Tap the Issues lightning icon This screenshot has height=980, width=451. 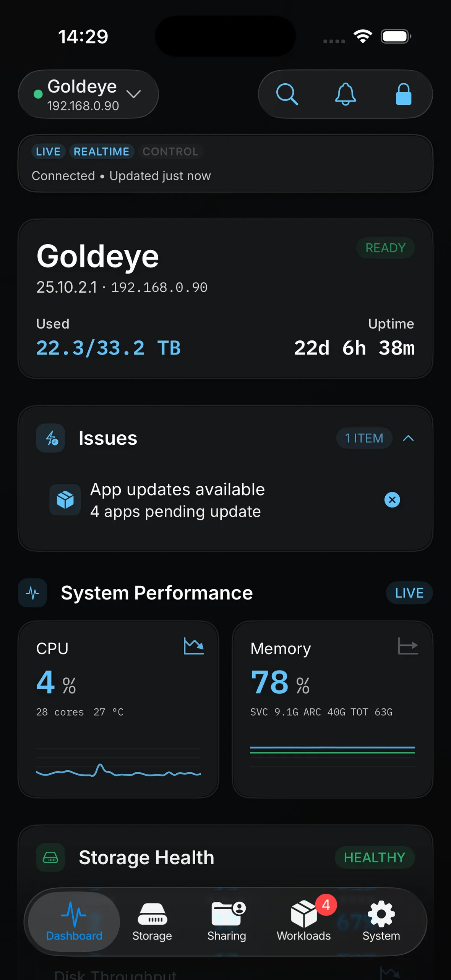50,438
